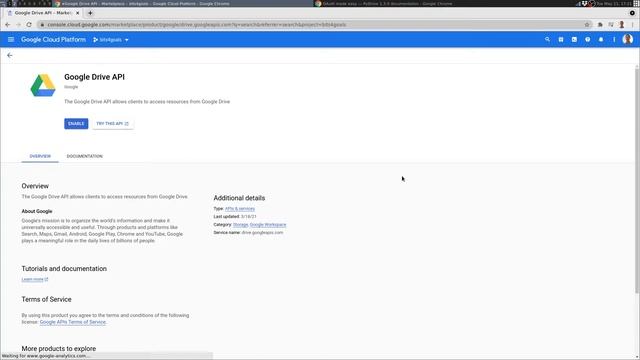Click the Chrome profile avatar in toolbar
The image size is (640, 360).
(x=621, y=24)
